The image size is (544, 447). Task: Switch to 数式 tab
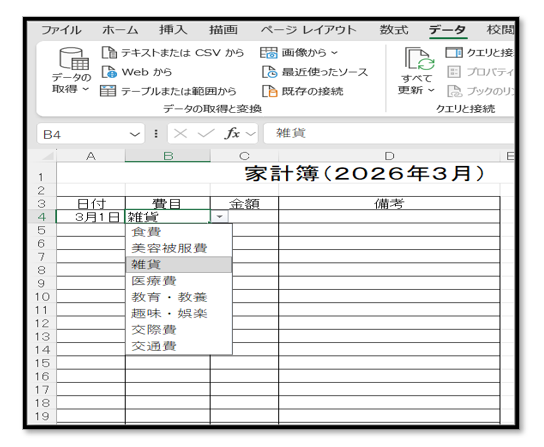click(x=394, y=30)
